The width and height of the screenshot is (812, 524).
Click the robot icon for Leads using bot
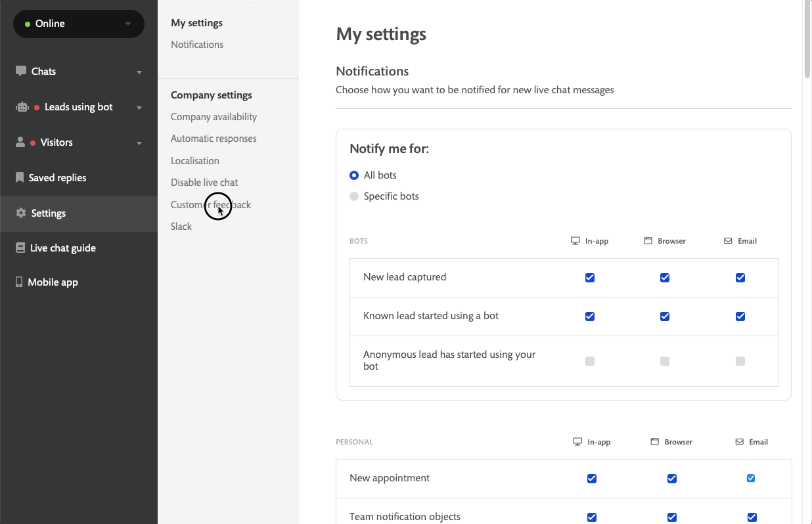click(x=22, y=107)
